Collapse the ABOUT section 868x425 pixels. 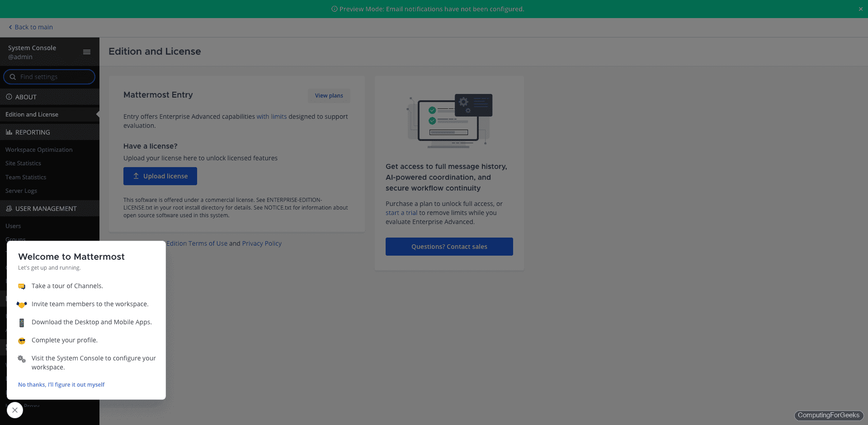25,97
